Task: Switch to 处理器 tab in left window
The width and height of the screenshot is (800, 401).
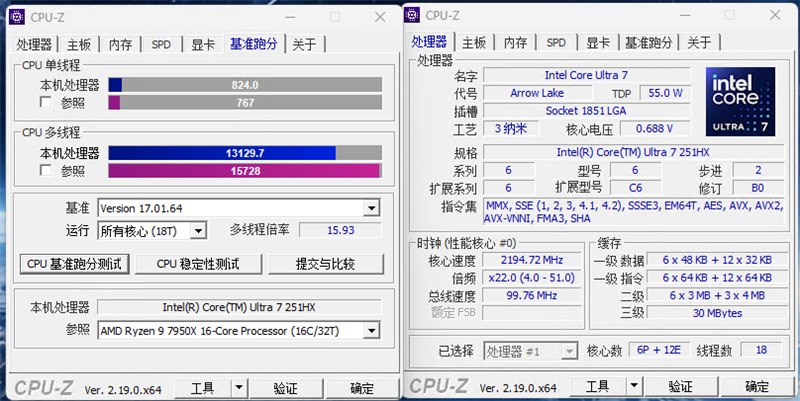Action: pyautogui.click(x=34, y=44)
